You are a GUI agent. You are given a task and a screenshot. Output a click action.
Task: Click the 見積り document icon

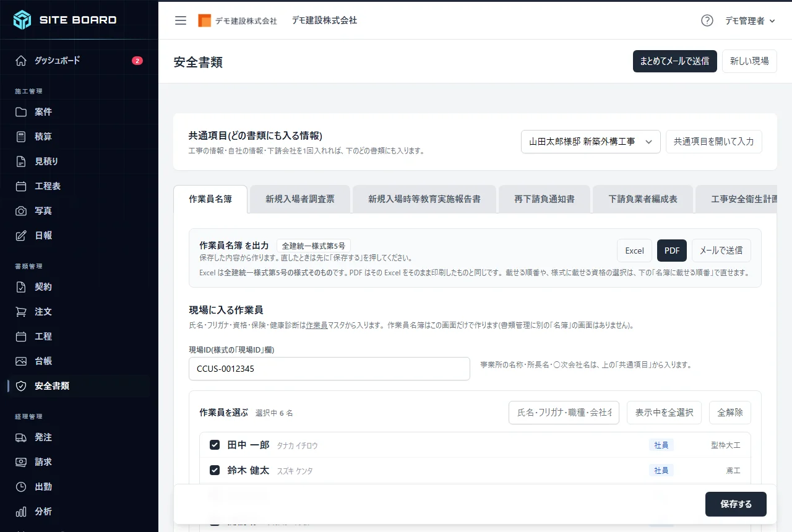[x=21, y=161]
